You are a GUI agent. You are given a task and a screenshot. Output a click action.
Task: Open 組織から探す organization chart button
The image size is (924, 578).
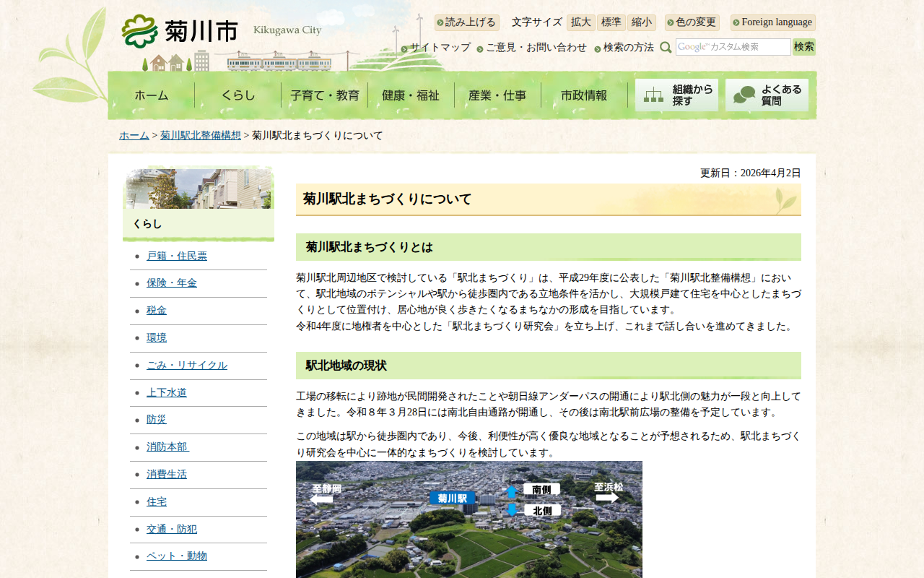676,95
